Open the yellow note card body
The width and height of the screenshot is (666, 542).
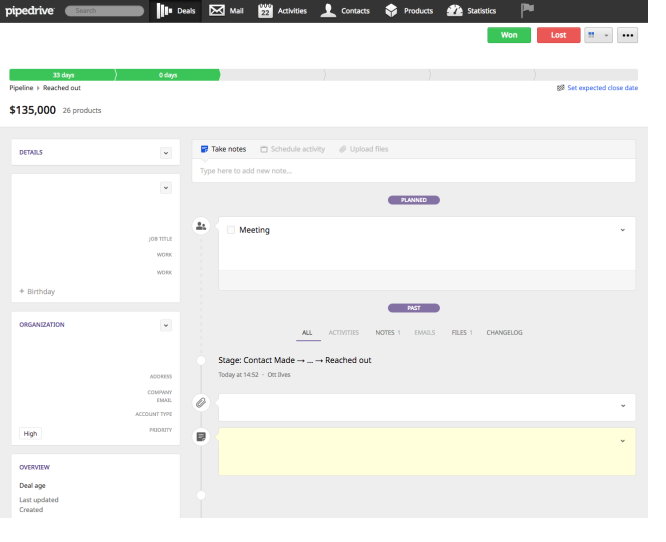point(427,452)
